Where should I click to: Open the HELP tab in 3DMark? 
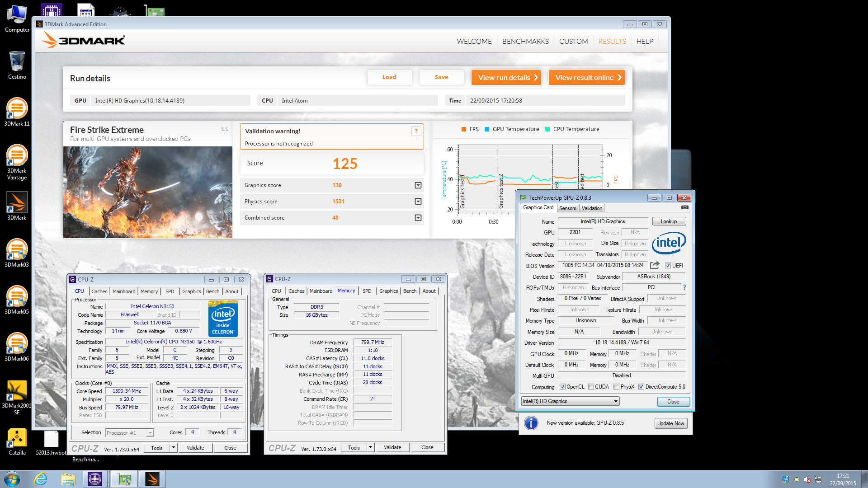(x=645, y=41)
